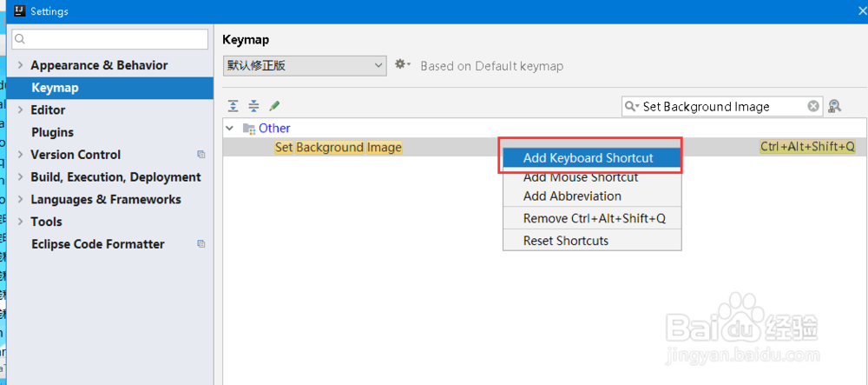Click the pencil Edit Shortcut icon
This screenshot has width=868, height=385.
click(x=274, y=106)
